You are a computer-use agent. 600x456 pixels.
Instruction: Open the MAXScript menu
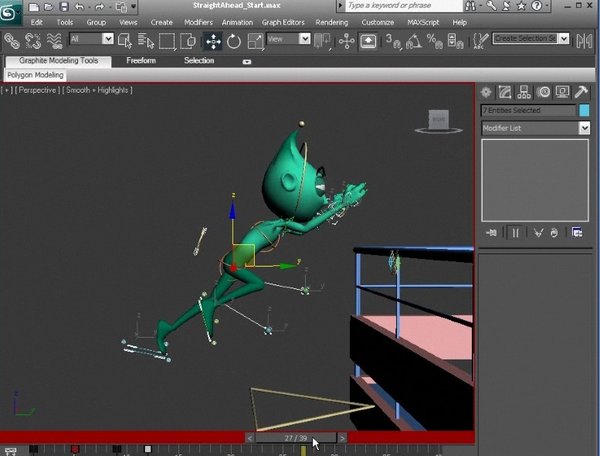pyautogui.click(x=423, y=22)
